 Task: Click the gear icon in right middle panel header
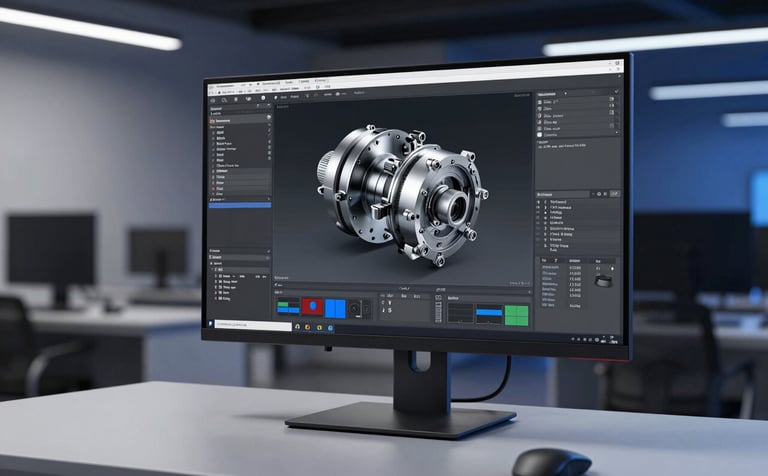599,194
